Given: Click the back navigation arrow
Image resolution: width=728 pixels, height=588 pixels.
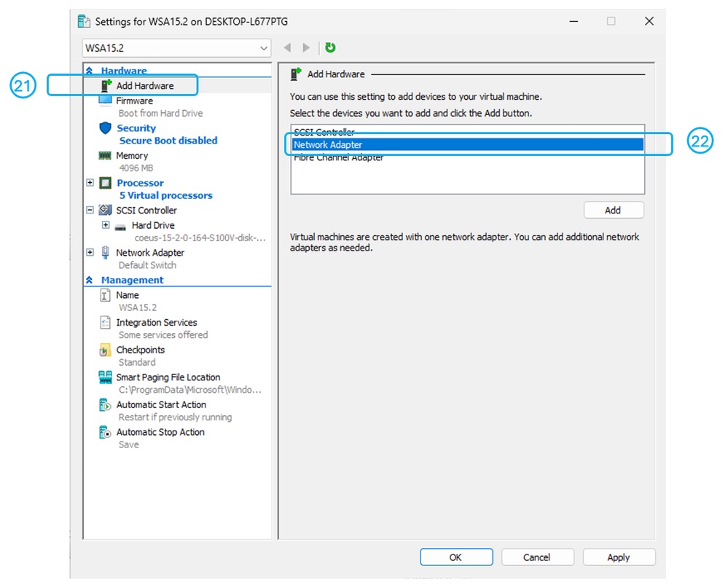Looking at the screenshot, I should (x=287, y=47).
